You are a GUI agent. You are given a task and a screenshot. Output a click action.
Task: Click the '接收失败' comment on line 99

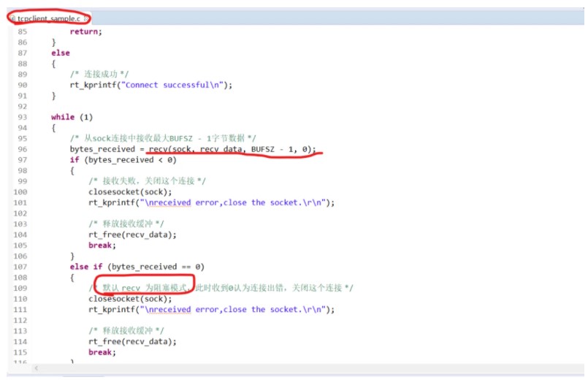147,181
